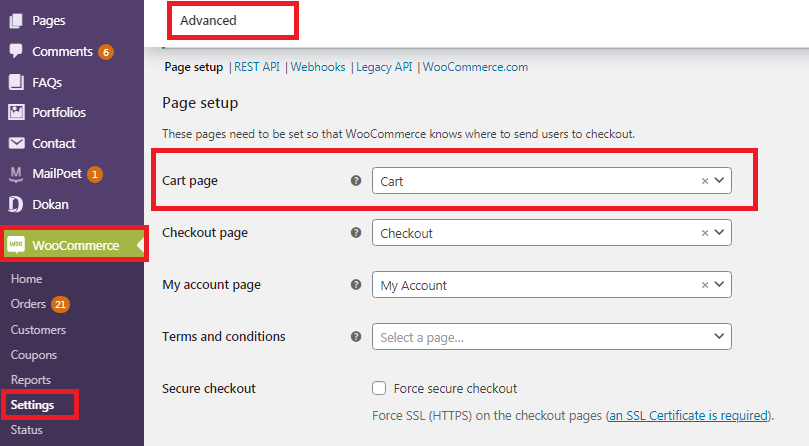This screenshot has width=809, height=446.
Task: Expand the Cart dropdown chevron arrow
Action: pos(719,181)
